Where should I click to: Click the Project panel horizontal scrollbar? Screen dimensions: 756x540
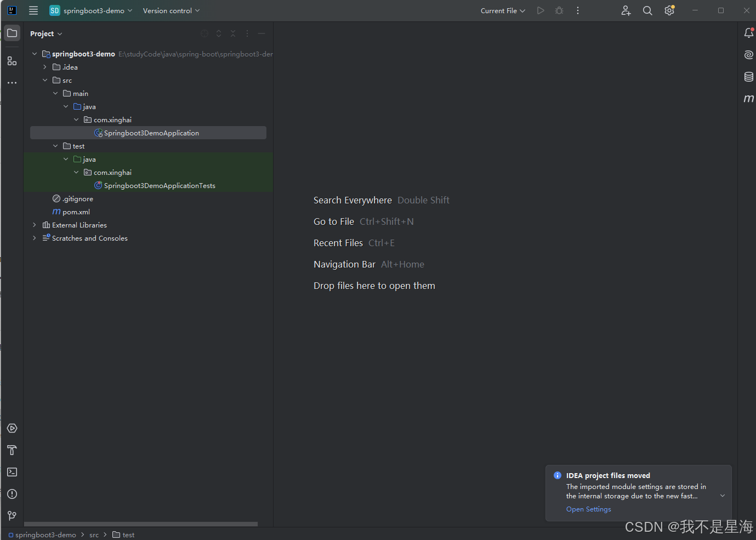click(x=141, y=524)
